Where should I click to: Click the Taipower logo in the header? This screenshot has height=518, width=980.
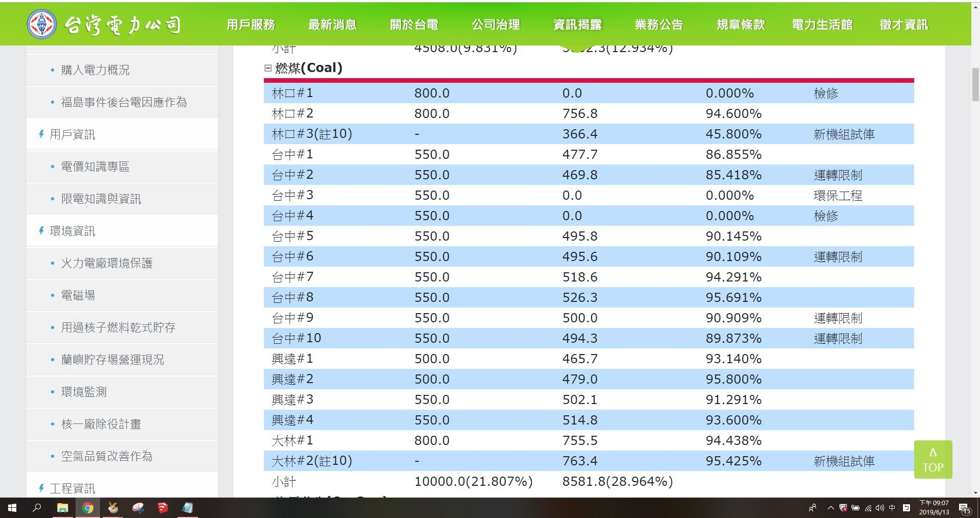(105, 24)
